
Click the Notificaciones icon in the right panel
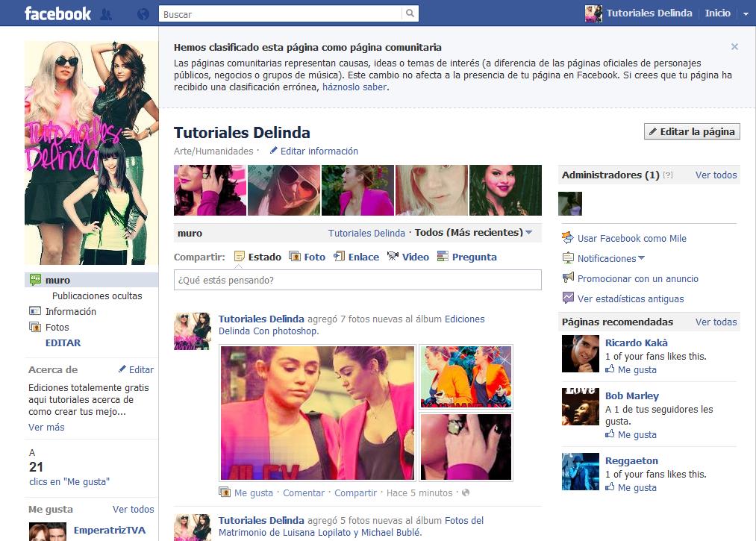(x=568, y=258)
